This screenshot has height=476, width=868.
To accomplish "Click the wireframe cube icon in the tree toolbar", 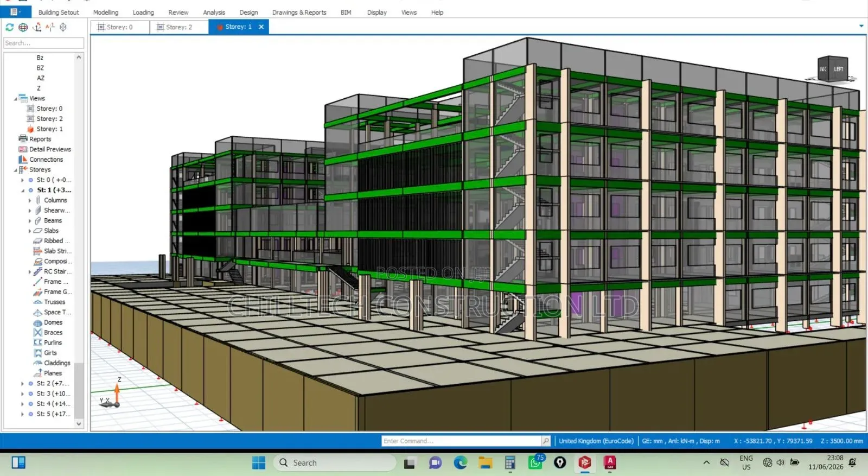I will point(63,27).
